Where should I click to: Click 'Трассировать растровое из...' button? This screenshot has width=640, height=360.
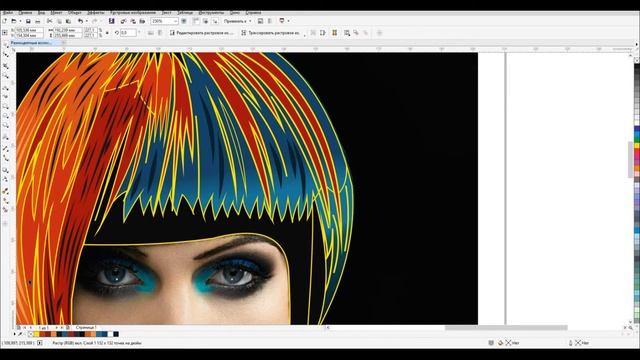(x=271, y=33)
